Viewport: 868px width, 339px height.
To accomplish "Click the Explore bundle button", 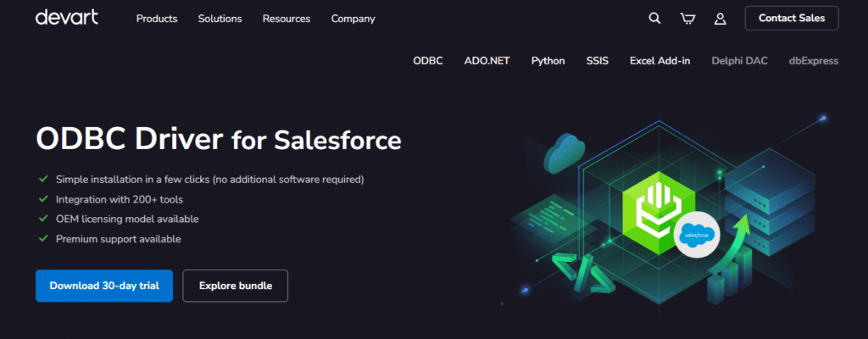I will (x=236, y=286).
